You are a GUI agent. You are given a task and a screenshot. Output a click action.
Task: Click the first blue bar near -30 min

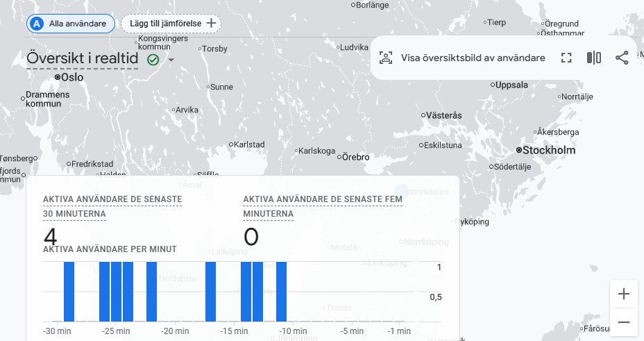pos(69,291)
